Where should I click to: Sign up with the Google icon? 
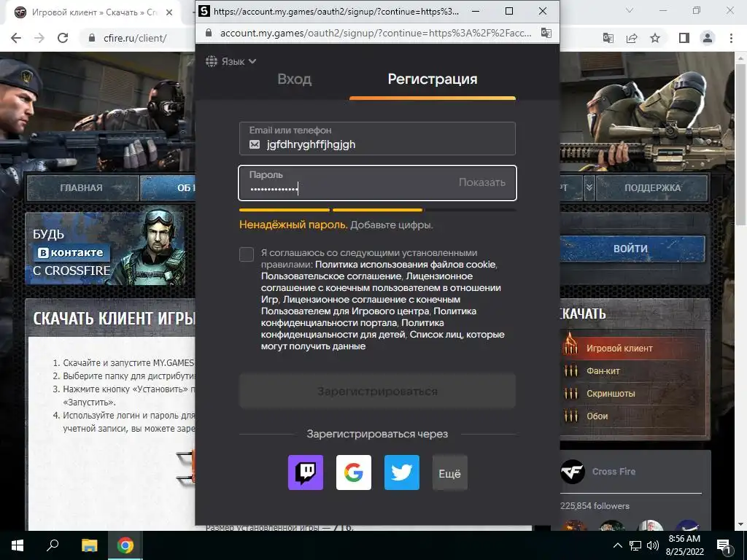(x=354, y=472)
